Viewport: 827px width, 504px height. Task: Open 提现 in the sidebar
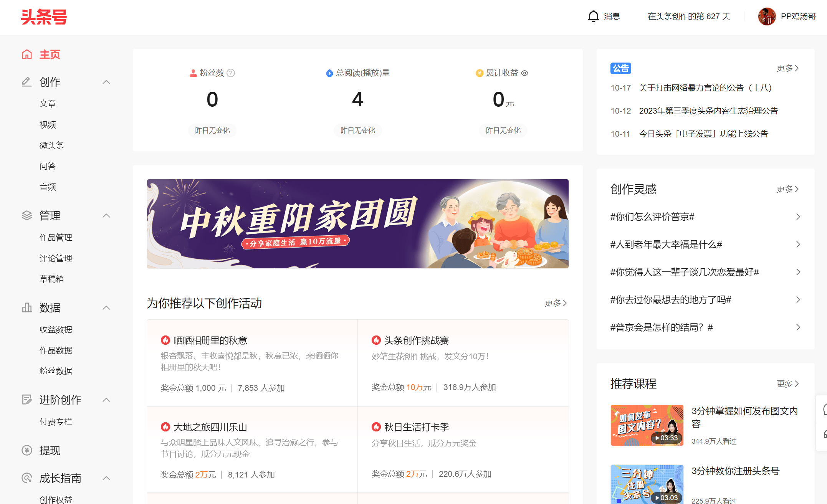pyautogui.click(x=50, y=451)
